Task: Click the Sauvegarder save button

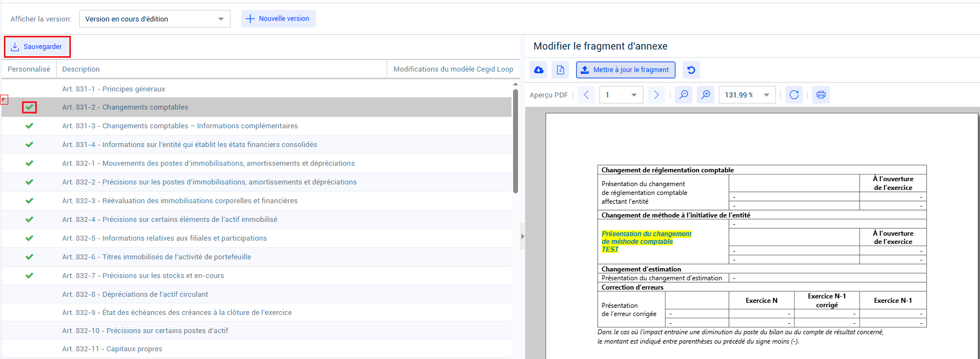Action: coord(37,47)
